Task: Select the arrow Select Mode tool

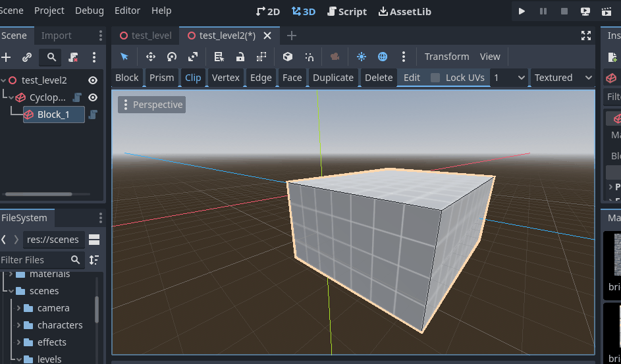Action: tap(124, 57)
